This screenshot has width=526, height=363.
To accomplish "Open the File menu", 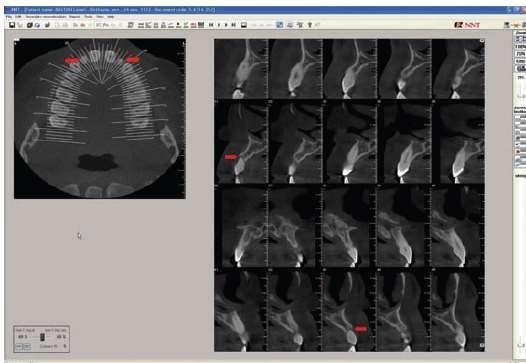I will 9,16.
